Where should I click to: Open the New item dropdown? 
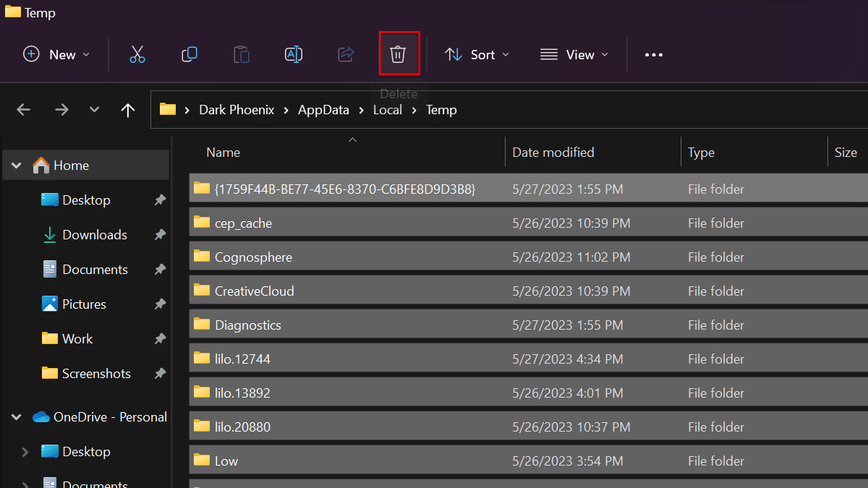[57, 54]
